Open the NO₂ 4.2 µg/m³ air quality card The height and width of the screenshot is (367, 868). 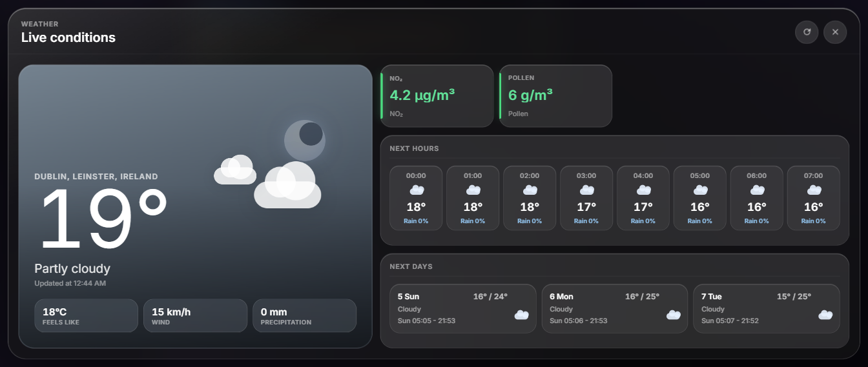click(x=437, y=96)
